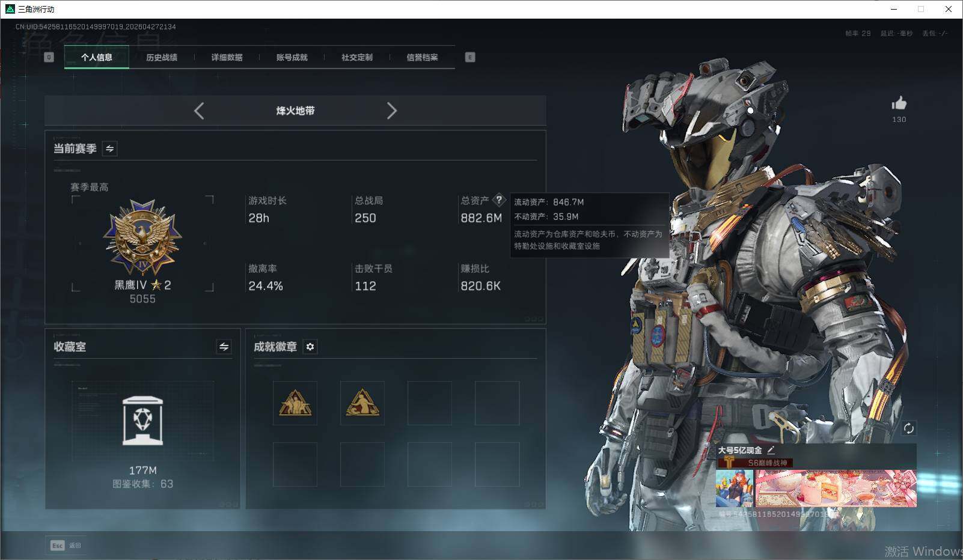The image size is (963, 560).
Task: Click the second achievement badge
Action: point(362,403)
